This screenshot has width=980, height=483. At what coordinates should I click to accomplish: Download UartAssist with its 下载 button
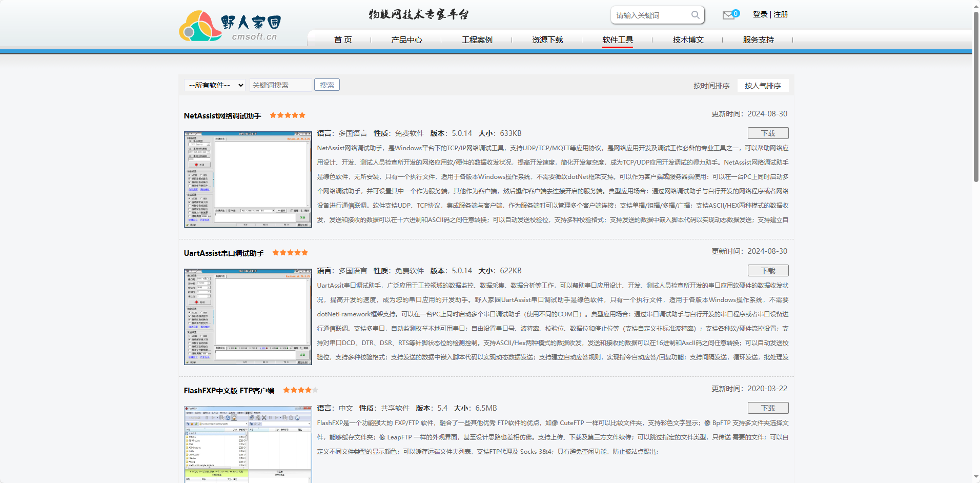tap(768, 271)
